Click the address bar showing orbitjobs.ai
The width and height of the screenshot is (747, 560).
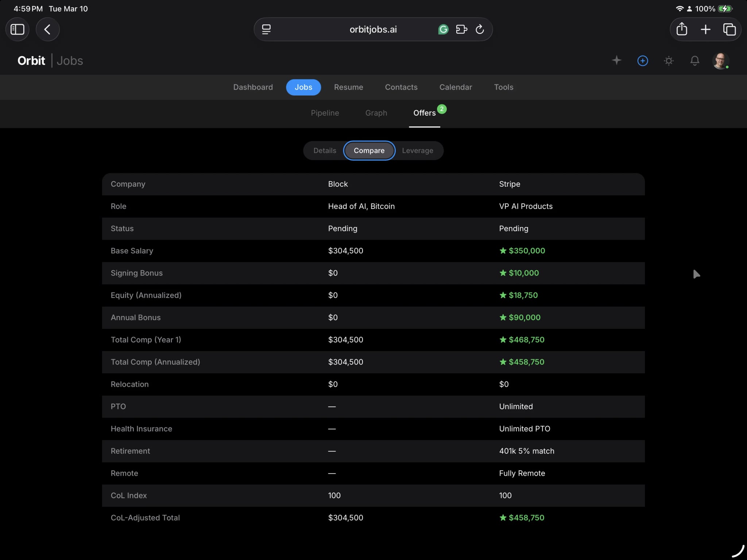(373, 29)
